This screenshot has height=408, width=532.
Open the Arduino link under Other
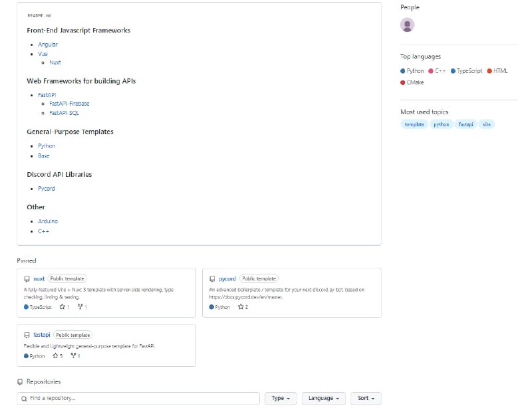[x=48, y=221]
